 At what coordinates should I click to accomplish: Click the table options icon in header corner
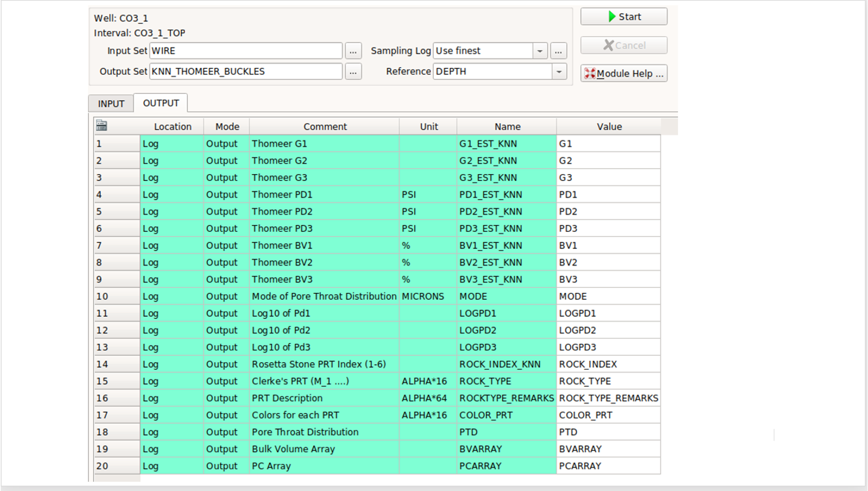[x=101, y=126]
